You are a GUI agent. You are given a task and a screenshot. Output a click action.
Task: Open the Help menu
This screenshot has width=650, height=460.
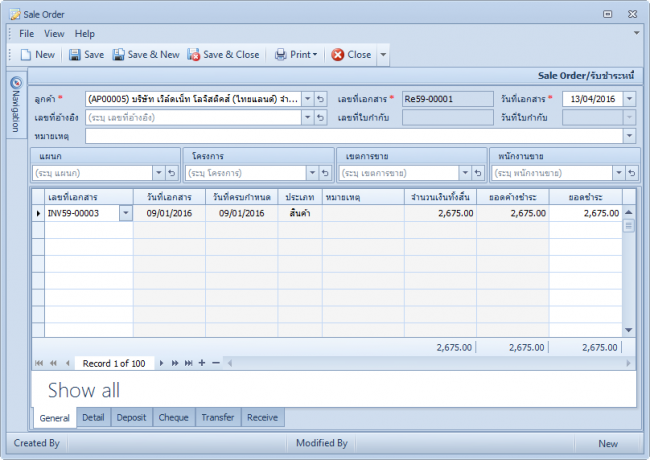85,34
